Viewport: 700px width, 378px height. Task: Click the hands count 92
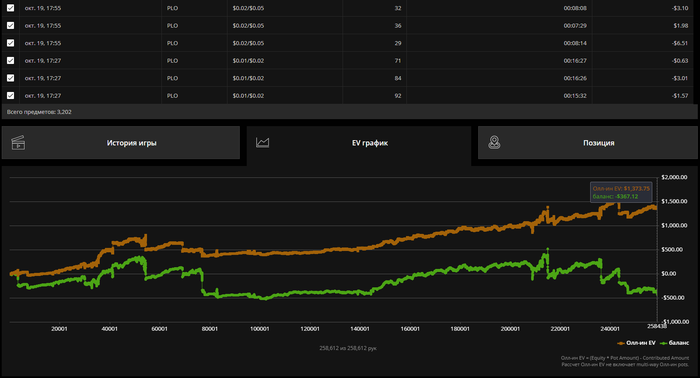[398, 96]
